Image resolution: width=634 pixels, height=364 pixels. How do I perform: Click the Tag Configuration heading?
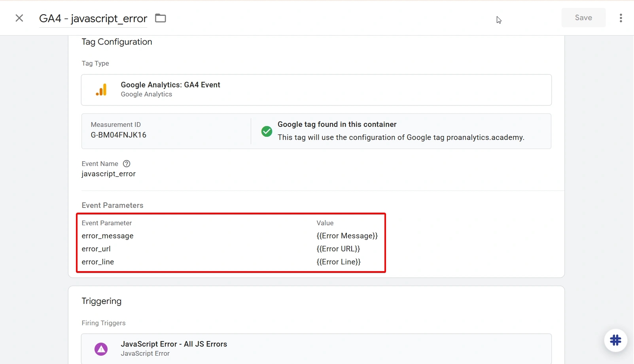click(x=117, y=42)
